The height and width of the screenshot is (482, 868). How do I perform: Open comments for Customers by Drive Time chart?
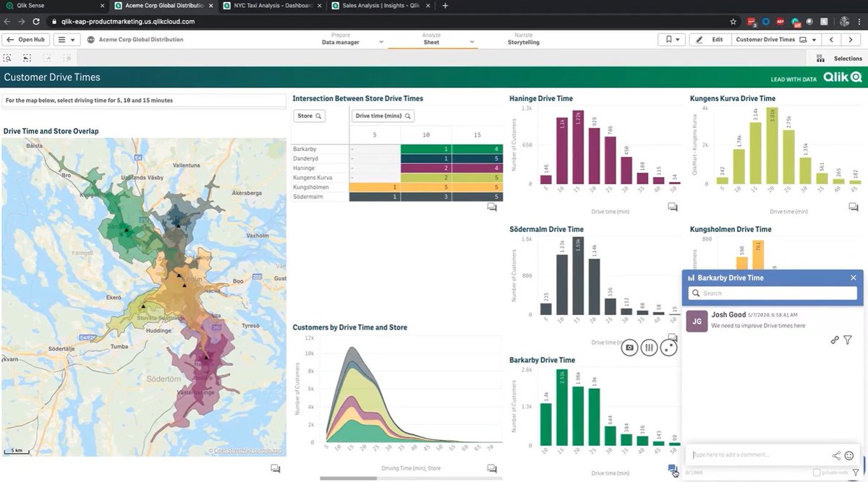coord(492,468)
